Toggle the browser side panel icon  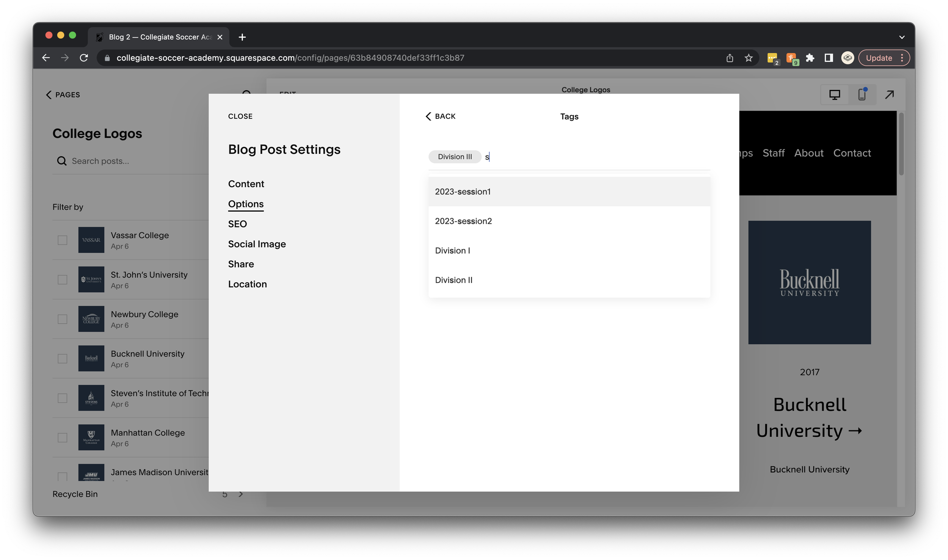pyautogui.click(x=829, y=58)
